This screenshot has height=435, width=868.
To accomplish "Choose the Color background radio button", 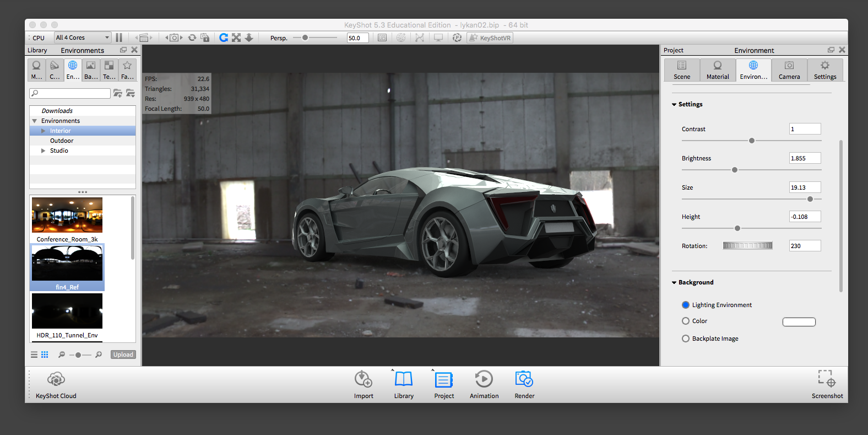I will (x=686, y=321).
